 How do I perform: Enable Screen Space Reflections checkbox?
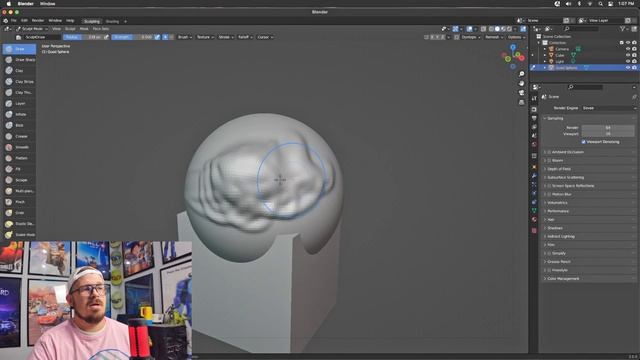coord(549,186)
